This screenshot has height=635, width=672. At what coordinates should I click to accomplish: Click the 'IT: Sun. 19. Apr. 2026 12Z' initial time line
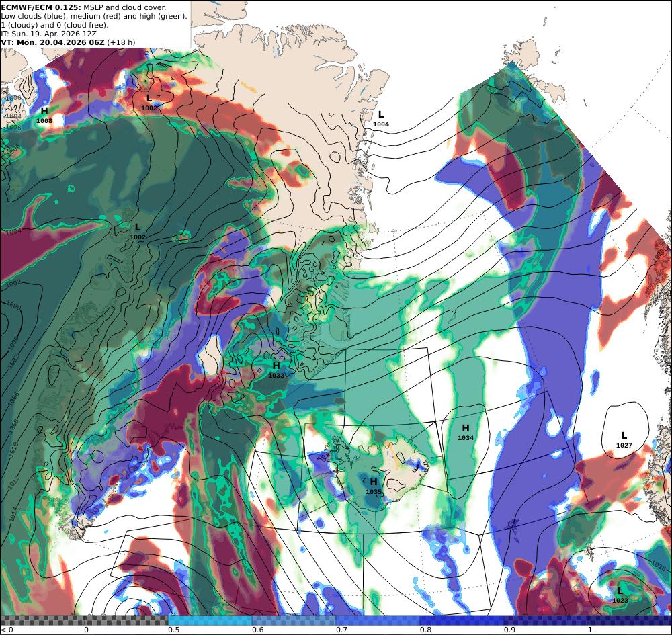(x=48, y=34)
